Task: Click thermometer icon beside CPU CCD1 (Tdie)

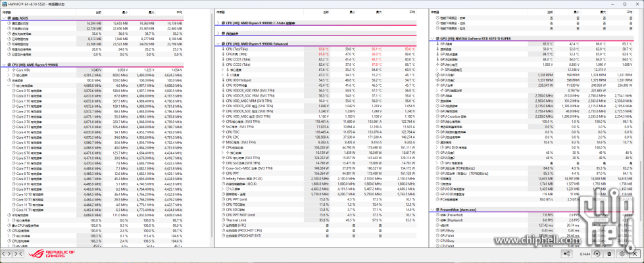Action: pos(223,59)
